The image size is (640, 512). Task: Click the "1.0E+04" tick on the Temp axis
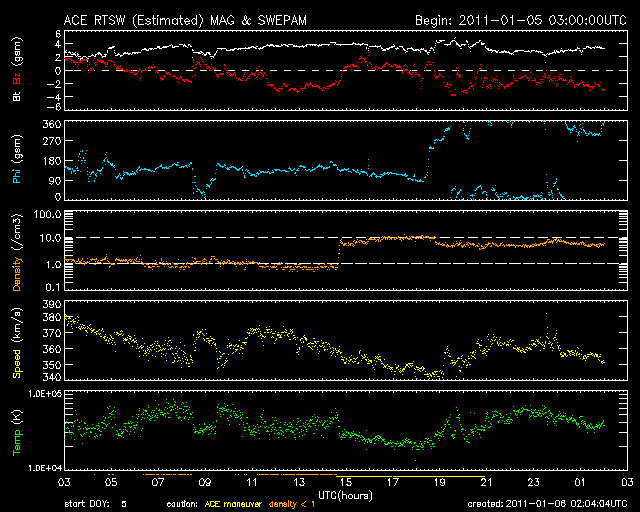coord(44,468)
